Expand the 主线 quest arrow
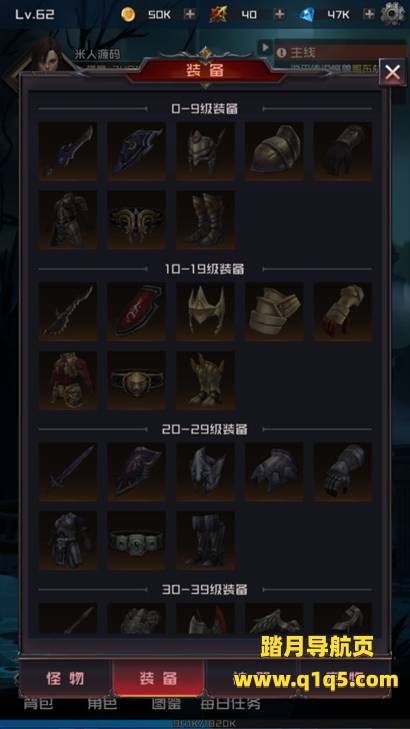The width and height of the screenshot is (410, 729). [265, 47]
